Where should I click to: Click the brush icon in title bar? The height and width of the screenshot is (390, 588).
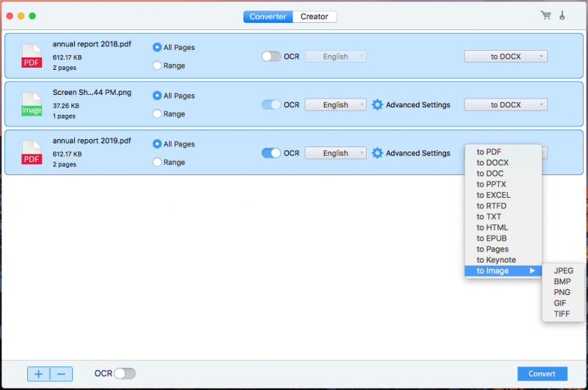(x=563, y=15)
